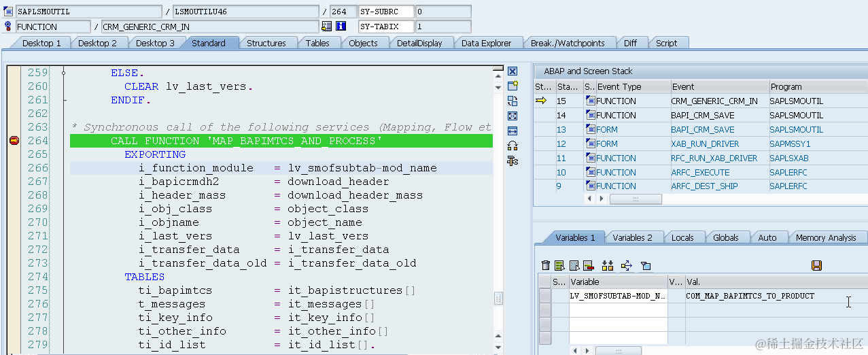Click the breakpoint stop icon at line 264
The image size is (868, 355).
coord(14,141)
